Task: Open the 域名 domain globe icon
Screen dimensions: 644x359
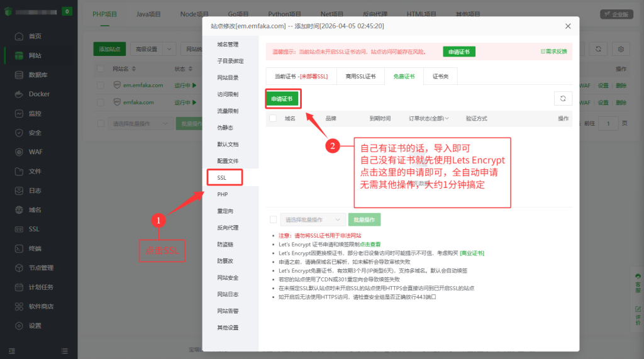Action: coord(19,210)
